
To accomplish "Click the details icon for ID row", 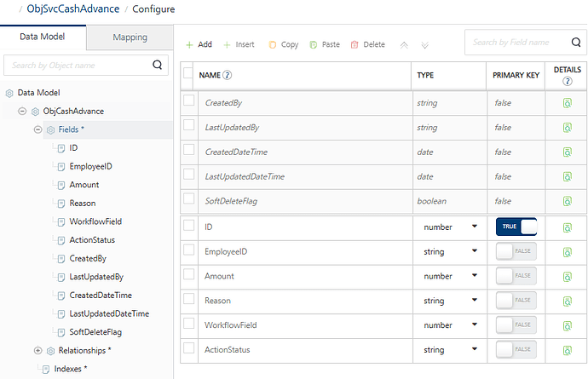I will click(567, 227).
